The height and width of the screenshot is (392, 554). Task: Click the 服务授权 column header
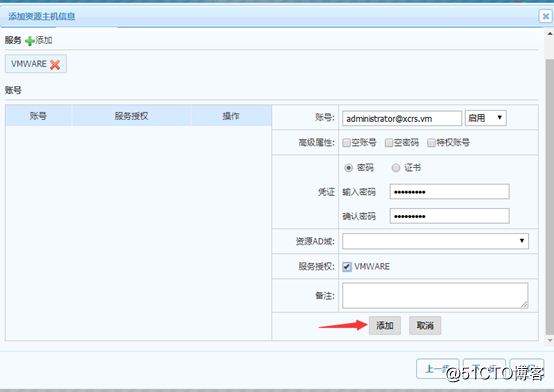pyautogui.click(x=131, y=116)
